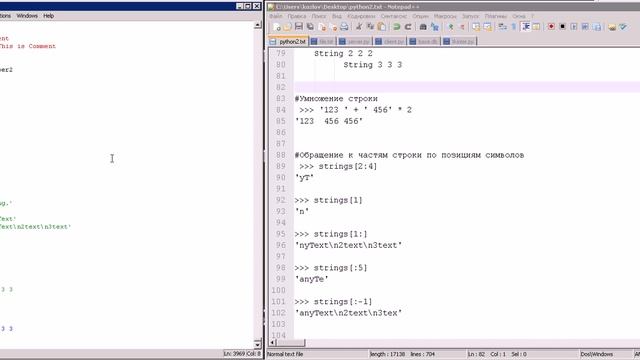Click 'Dos\Windows' in the status bar

[596, 354]
